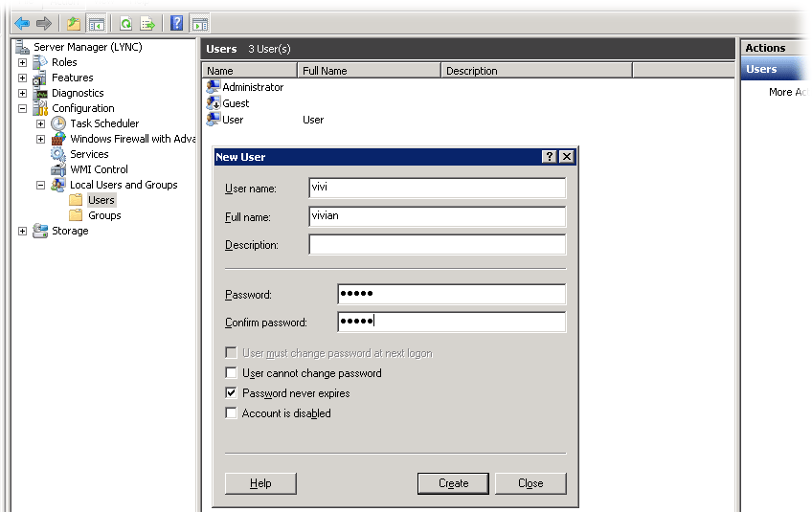Image resolution: width=812 pixels, height=512 pixels.
Task: Click the dialog's question mark help button
Action: (x=549, y=157)
